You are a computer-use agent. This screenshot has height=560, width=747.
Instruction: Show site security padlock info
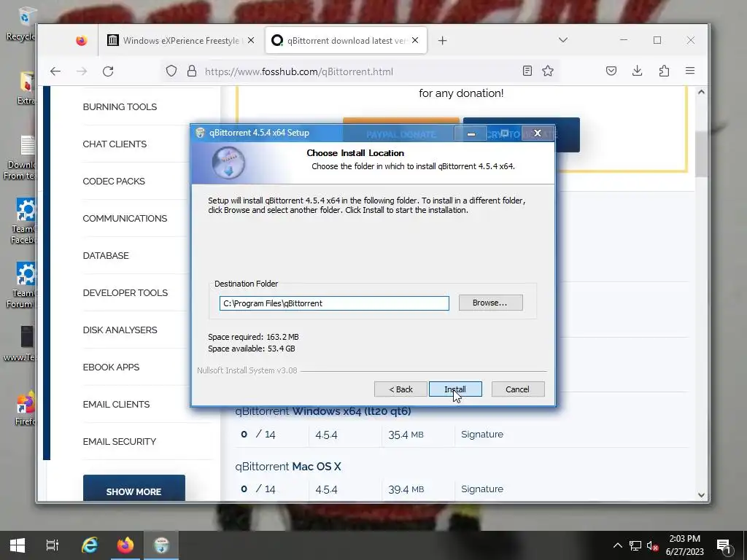coord(192,71)
